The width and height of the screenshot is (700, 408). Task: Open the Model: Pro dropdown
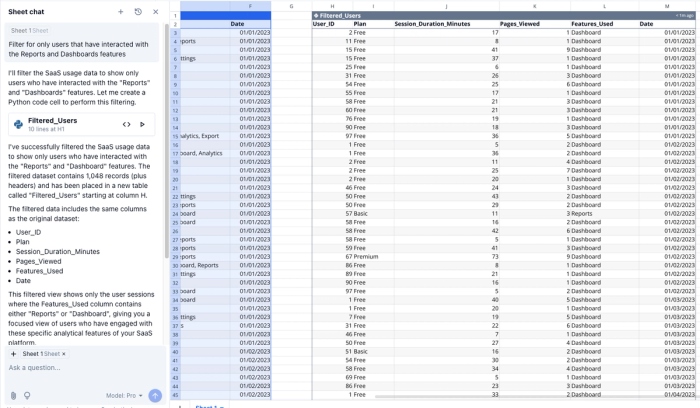[x=124, y=396]
